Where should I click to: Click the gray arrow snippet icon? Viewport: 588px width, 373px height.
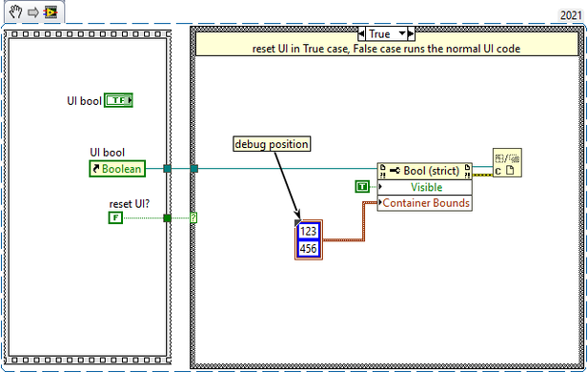click(x=33, y=12)
